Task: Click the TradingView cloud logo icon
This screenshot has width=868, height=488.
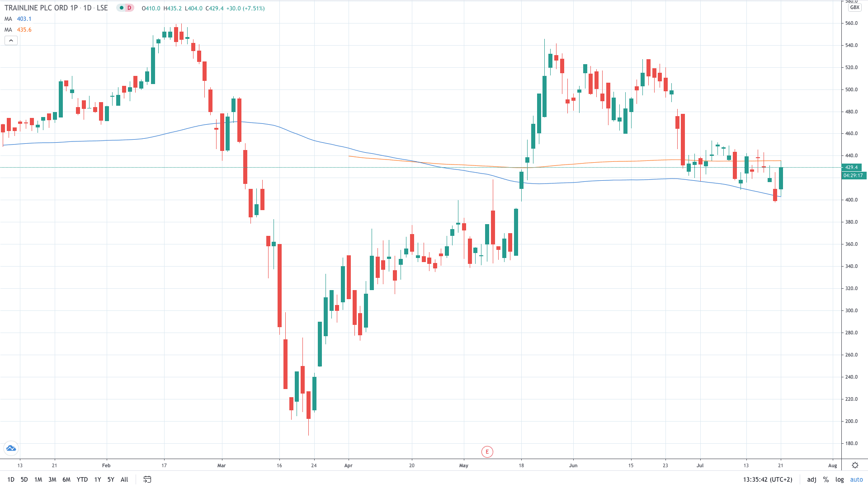Action: [x=11, y=448]
